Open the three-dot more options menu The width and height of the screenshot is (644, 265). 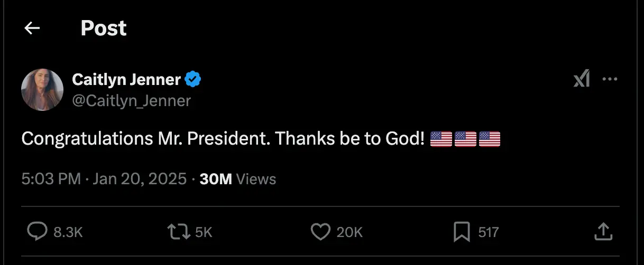point(610,80)
